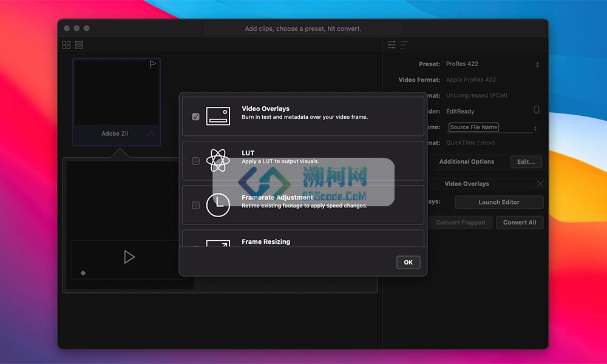Click the preview playhead diamond marker
The height and width of the screenshot is (364, 607).
[x=83, y=273]
